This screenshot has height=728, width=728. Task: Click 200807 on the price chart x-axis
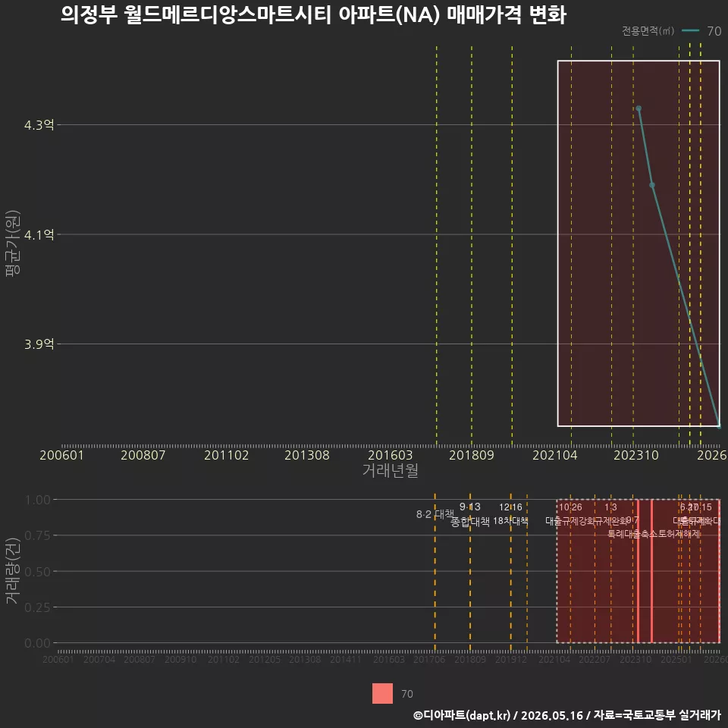pyautogui.click(x=143, y=455)
